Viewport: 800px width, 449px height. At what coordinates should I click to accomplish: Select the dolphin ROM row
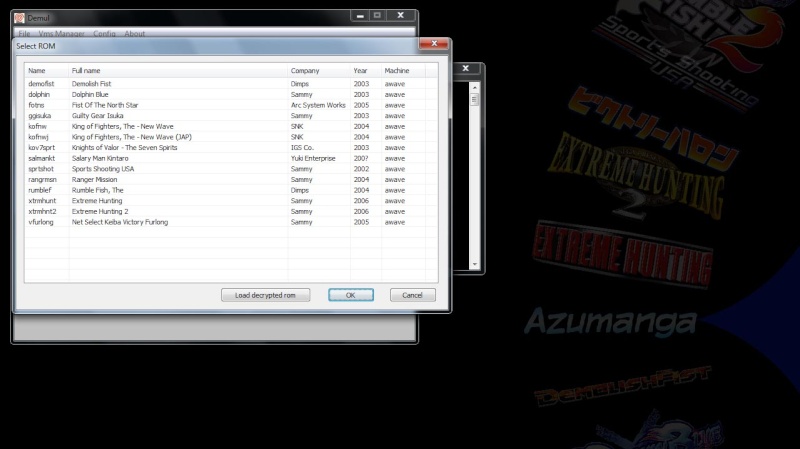[231, 94]
